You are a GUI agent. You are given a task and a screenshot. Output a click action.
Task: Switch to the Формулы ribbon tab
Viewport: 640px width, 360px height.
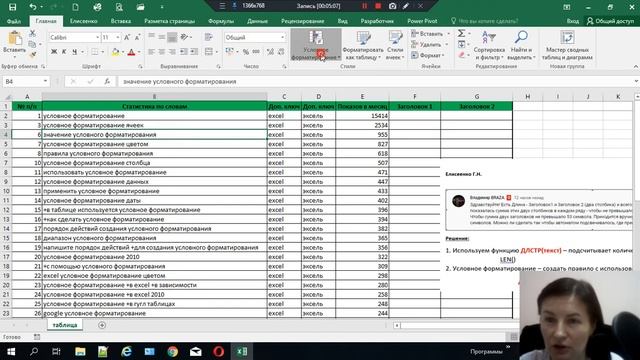[x=221, y=21]
